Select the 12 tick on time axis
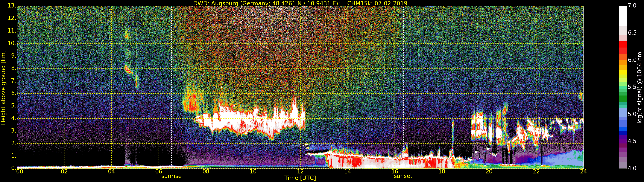Viewport: 644px width, 182px height. [300, 171]
